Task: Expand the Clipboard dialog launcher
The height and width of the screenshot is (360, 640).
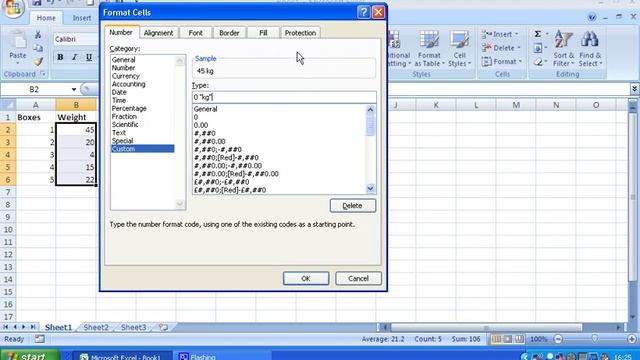Action: pos(43,74)
